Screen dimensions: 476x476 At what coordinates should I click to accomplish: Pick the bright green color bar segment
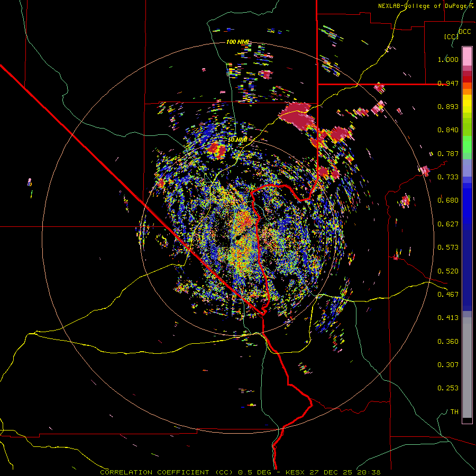[467, 144]
